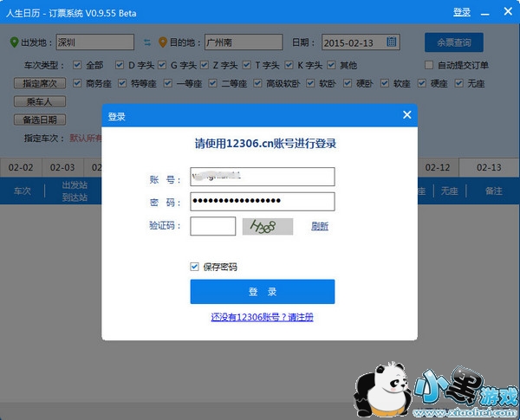Image resolution: width=520 pixels, height=420 pixels.
Task: Click the 车次 column header
Action: click(23, 191)
